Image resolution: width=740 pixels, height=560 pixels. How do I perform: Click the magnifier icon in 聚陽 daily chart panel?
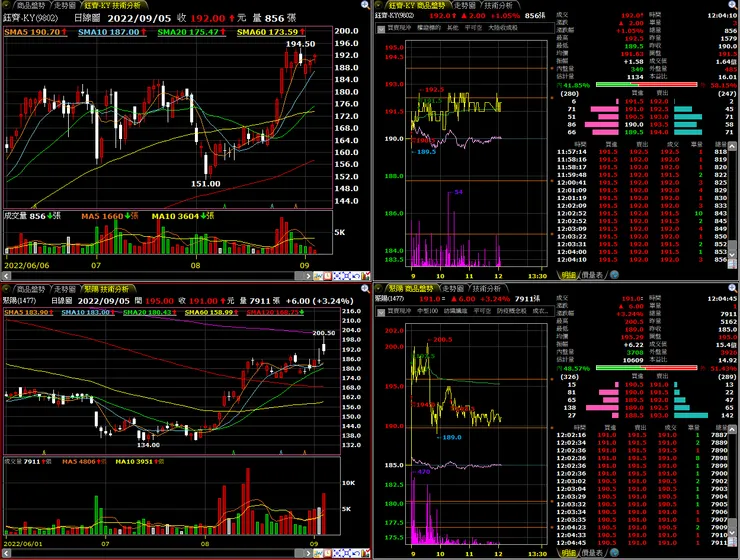(x=365, y=288)
